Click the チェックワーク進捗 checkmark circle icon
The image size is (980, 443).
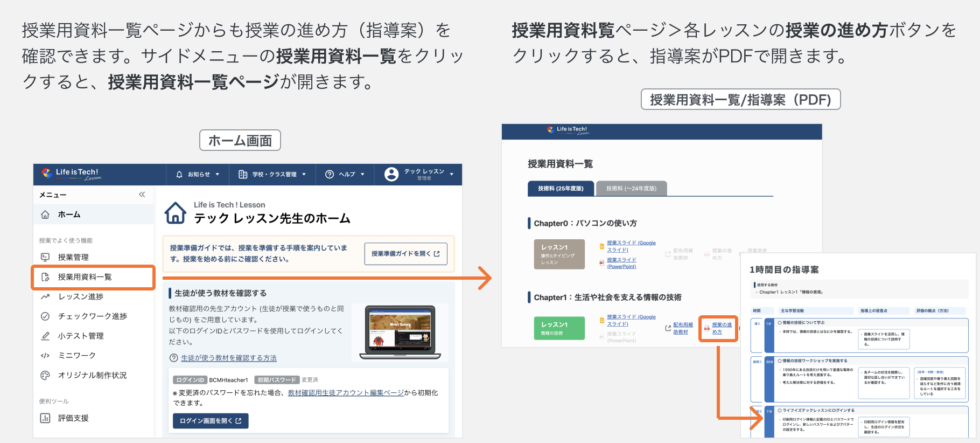tap(45, 316)
